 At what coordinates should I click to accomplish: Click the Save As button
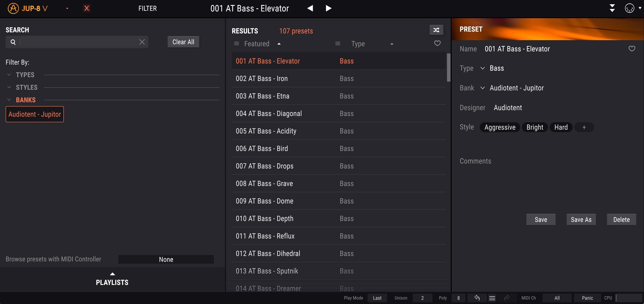[581, 219]
